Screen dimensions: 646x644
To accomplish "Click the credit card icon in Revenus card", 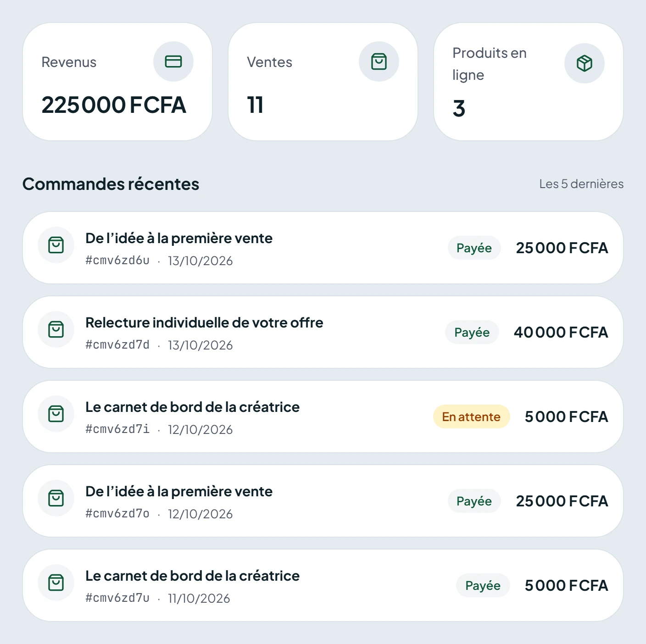I will 173,61.
